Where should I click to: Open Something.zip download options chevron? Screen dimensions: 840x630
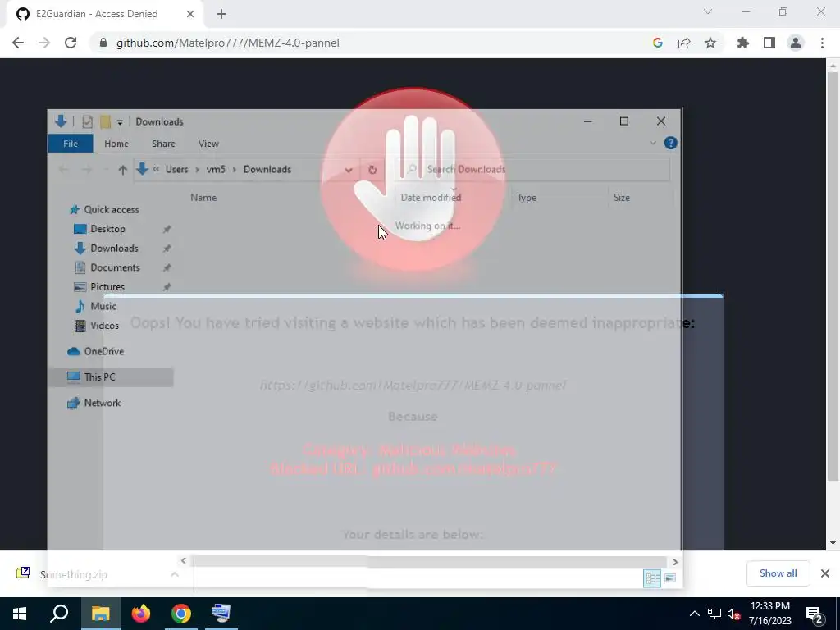point(175,574)
